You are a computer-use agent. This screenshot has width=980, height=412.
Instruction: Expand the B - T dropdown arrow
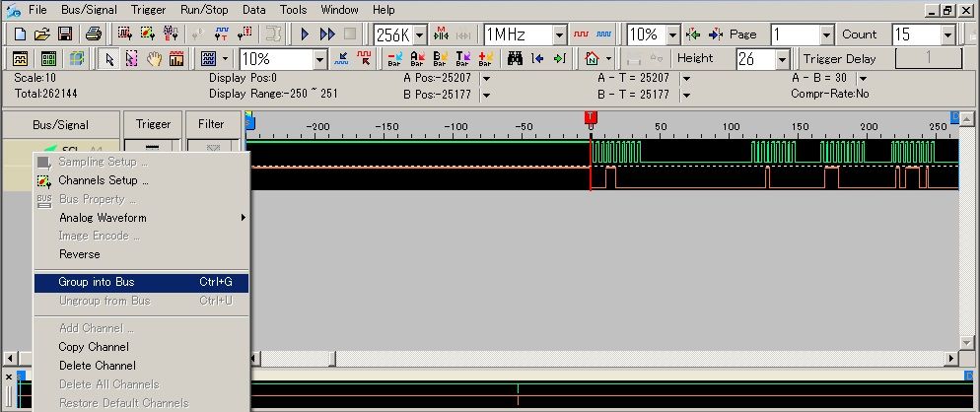686,95
